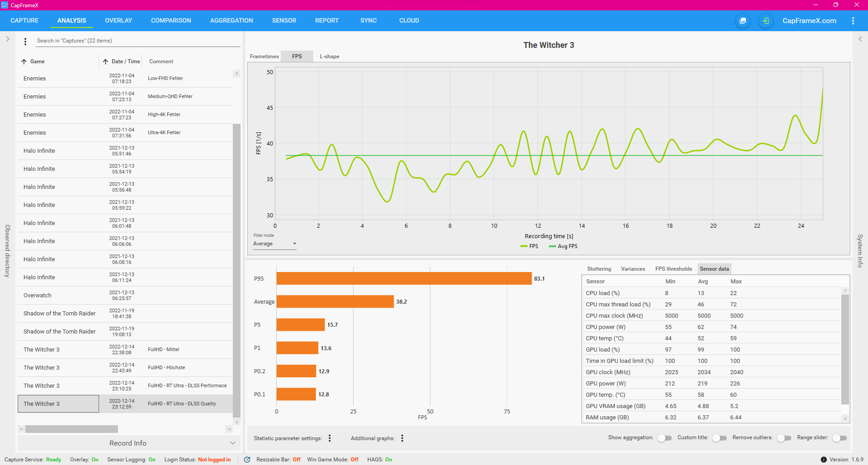Click the P95 bar in statistics chart
This screenshot has width=868, height=465.
[x=404, y=278]
